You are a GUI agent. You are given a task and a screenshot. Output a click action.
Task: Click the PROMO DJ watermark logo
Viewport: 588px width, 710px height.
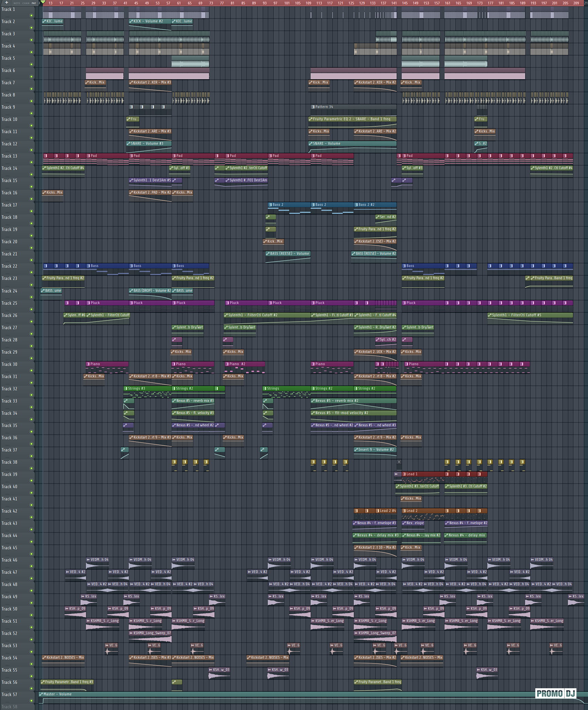pyautogui.click(x=555, y=693)
